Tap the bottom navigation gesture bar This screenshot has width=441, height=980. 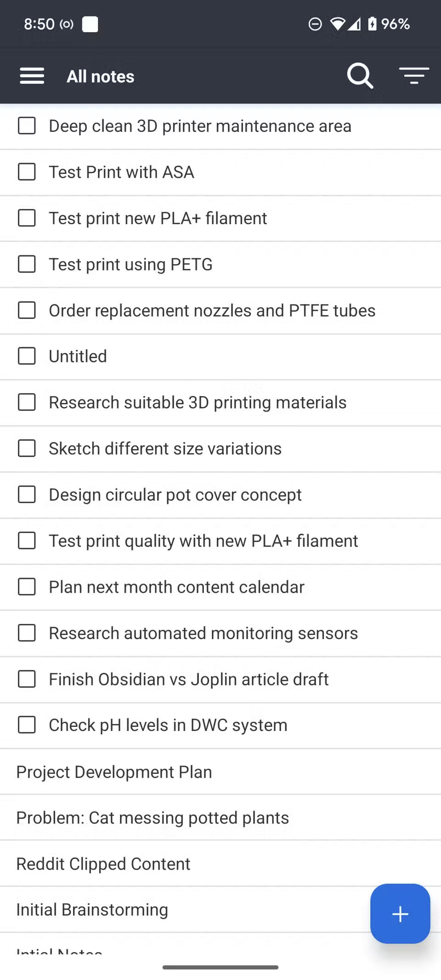pos(220,967)
